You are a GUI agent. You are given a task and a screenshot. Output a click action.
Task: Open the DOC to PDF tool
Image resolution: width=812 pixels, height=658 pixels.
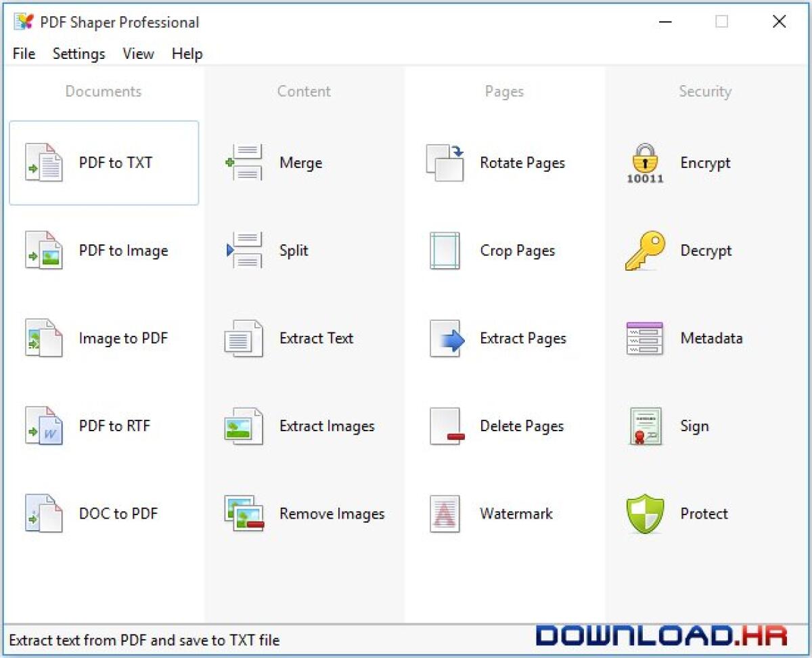pyautogui.click(x=103, y=513)
